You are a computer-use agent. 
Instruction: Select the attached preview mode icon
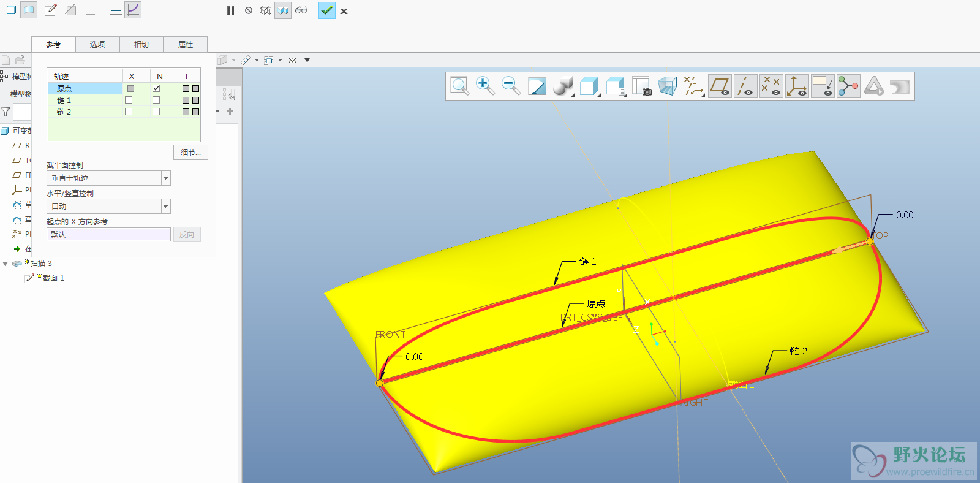coord(283,10)
